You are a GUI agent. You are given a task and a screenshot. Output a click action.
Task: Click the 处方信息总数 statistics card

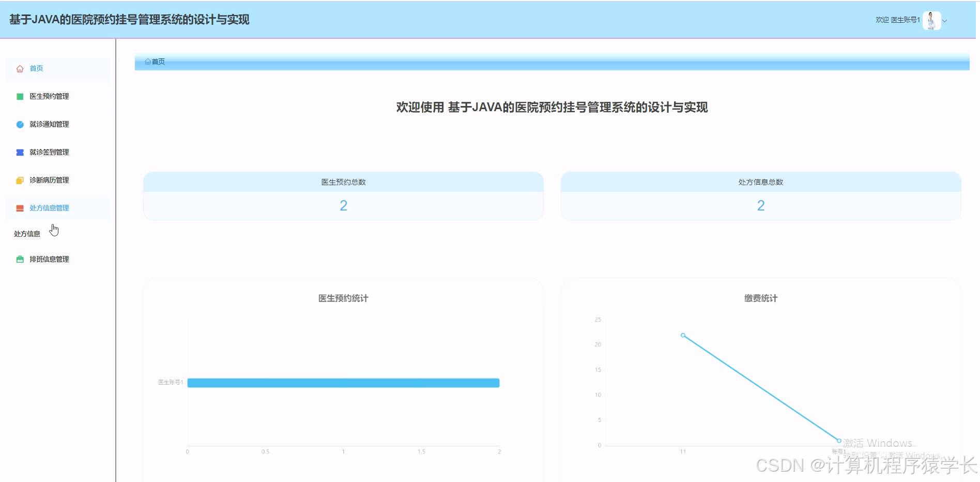pyautogui.click(x=760, y=197)
